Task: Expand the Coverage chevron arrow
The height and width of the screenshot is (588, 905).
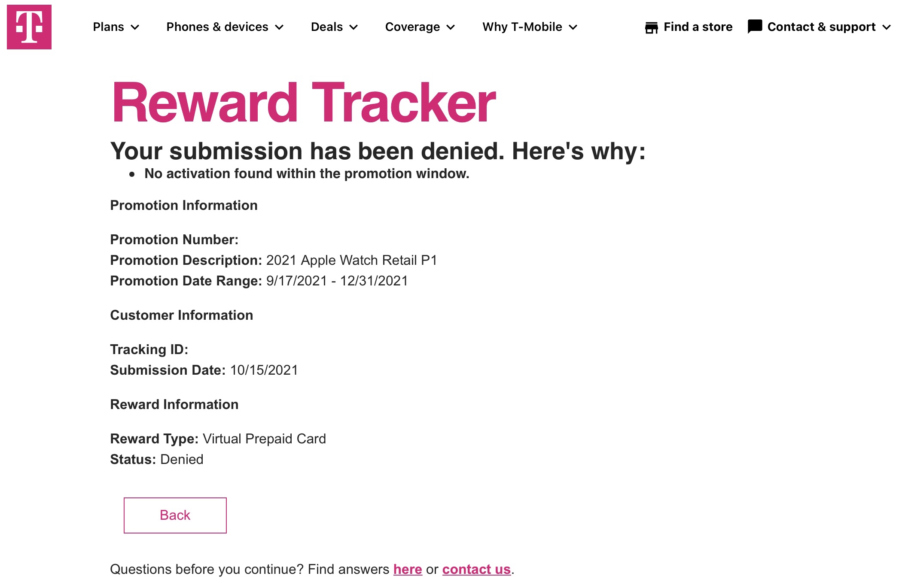Action: 451,27
